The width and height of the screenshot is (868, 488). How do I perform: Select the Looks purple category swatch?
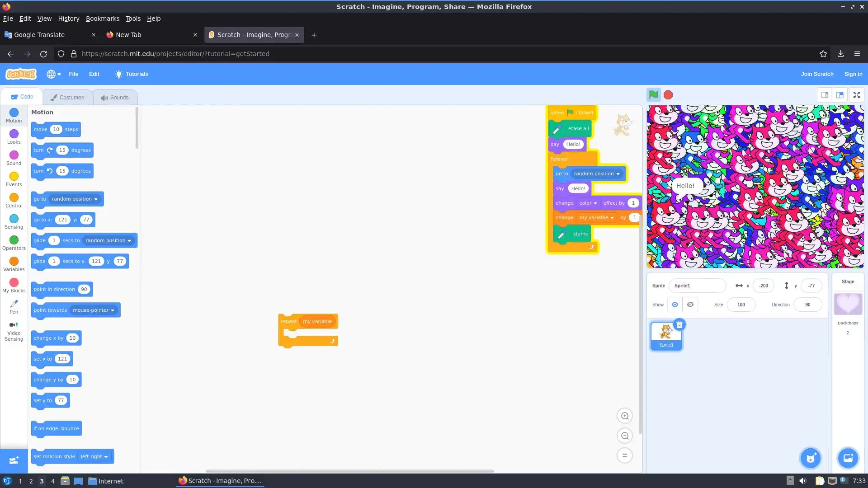click(x=14, y=134)
